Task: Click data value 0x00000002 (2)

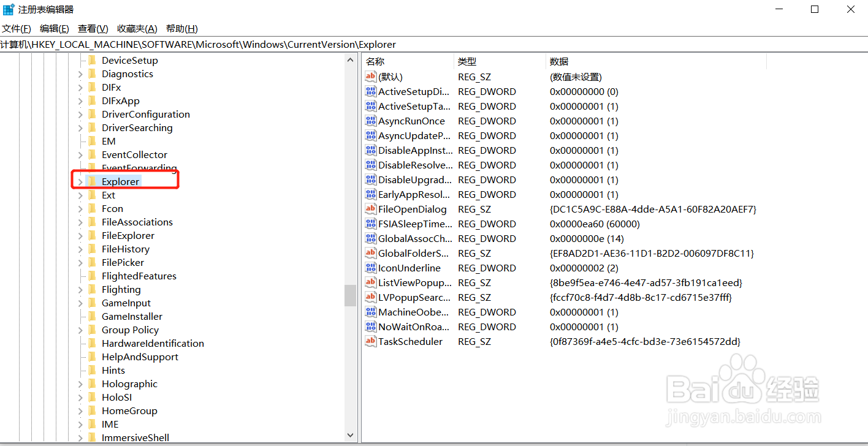Action: coord(584,268)
